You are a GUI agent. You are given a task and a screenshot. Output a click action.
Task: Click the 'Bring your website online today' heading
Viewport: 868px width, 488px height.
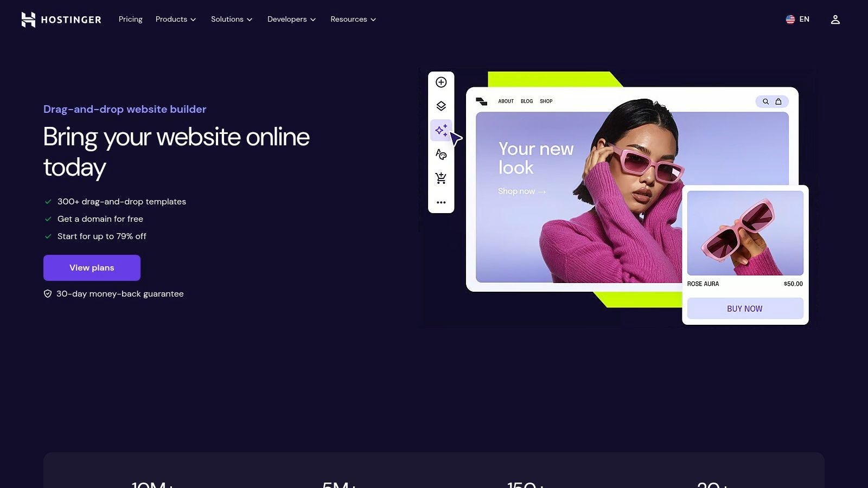[x=176, y=152]
